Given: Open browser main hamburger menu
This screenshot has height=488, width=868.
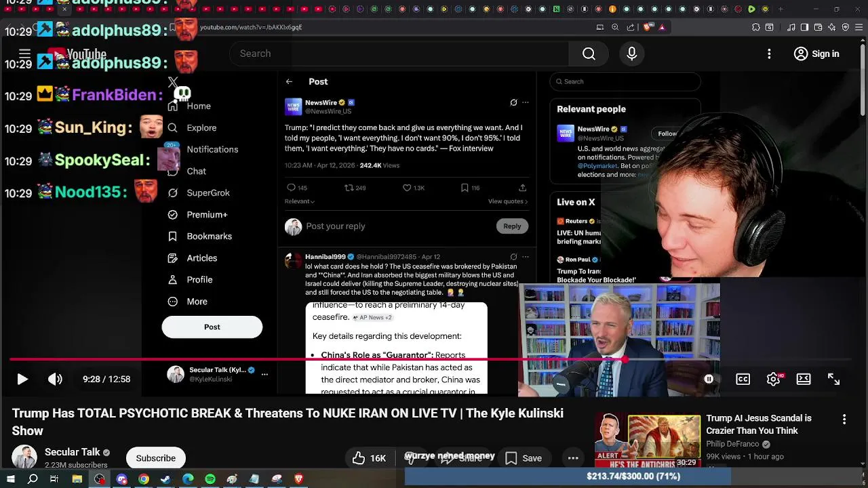Looking at the screenshot, I should click(859, 27).
